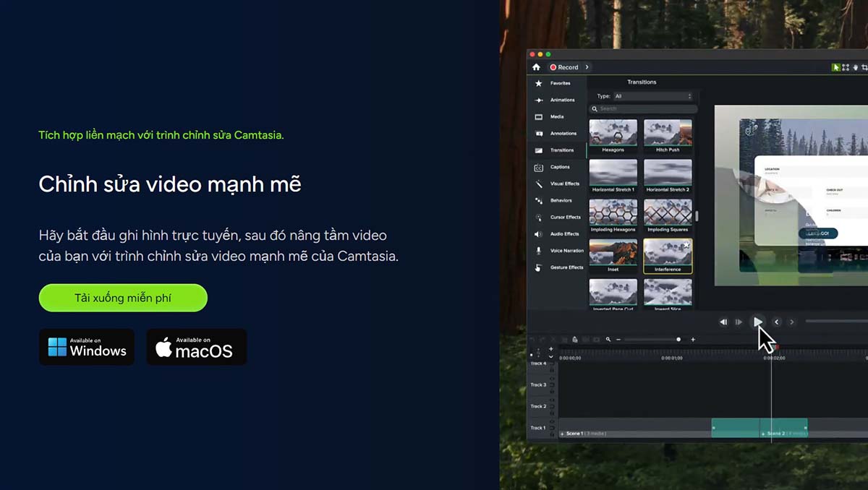
Task: Open the Captions panel
Action: coord(557,167)
